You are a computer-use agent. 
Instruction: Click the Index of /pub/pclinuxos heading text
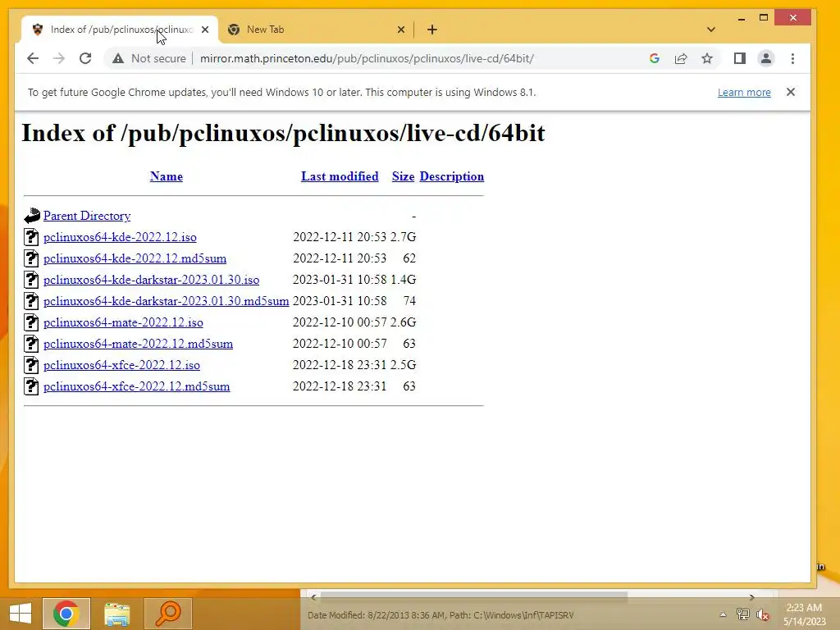click(x=283, y=133)
